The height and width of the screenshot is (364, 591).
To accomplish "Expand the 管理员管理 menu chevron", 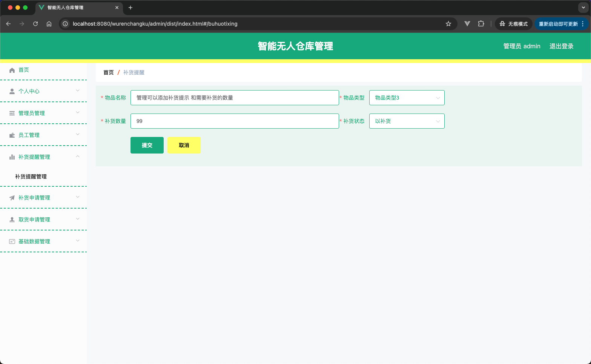I will pos(78,112).
